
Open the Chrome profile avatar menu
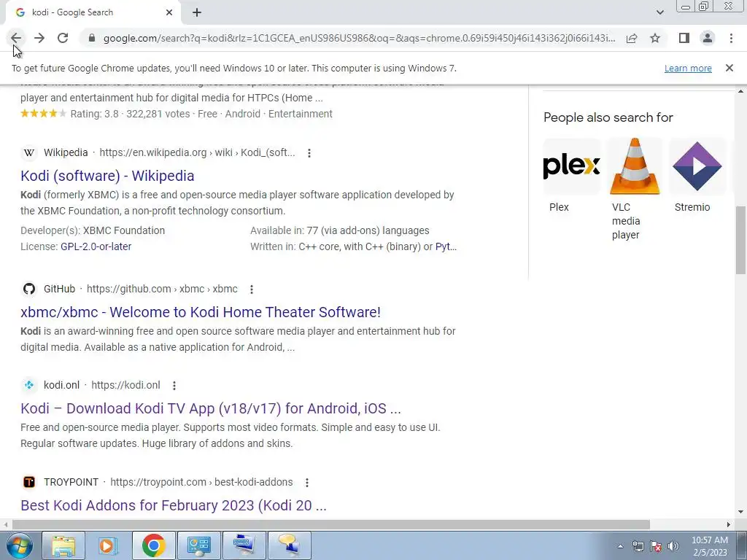tap(708, 38)
